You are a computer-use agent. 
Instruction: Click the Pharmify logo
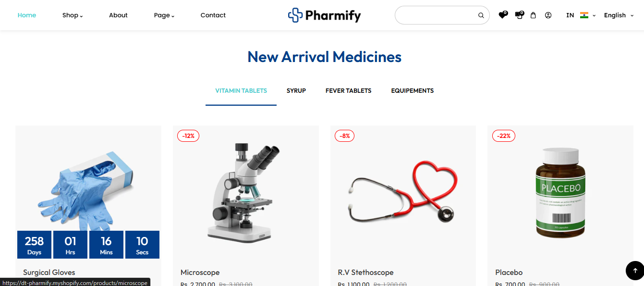pos(325,15)
